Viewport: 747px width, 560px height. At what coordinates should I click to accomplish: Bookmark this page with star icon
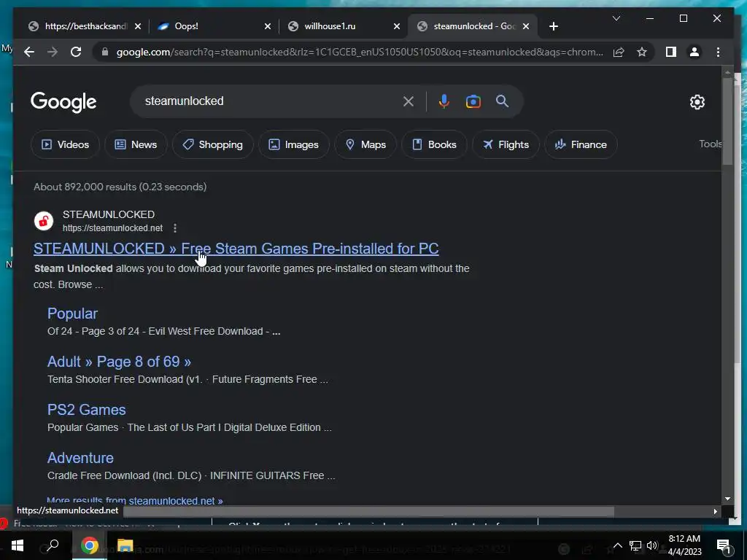tap(642, 52)
